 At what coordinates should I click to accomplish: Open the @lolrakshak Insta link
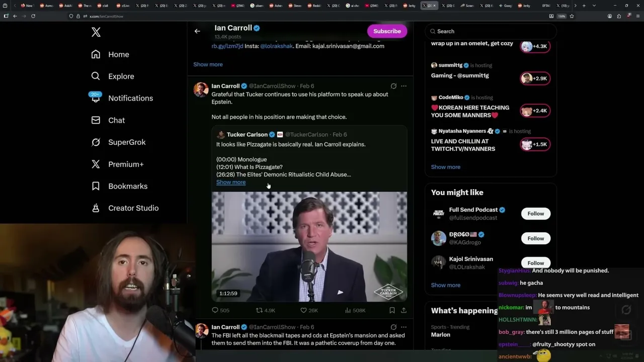[276, 46]
